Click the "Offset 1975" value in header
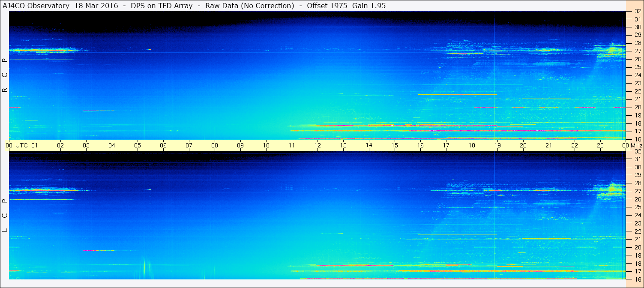644x288 pixels. [327, 6]
